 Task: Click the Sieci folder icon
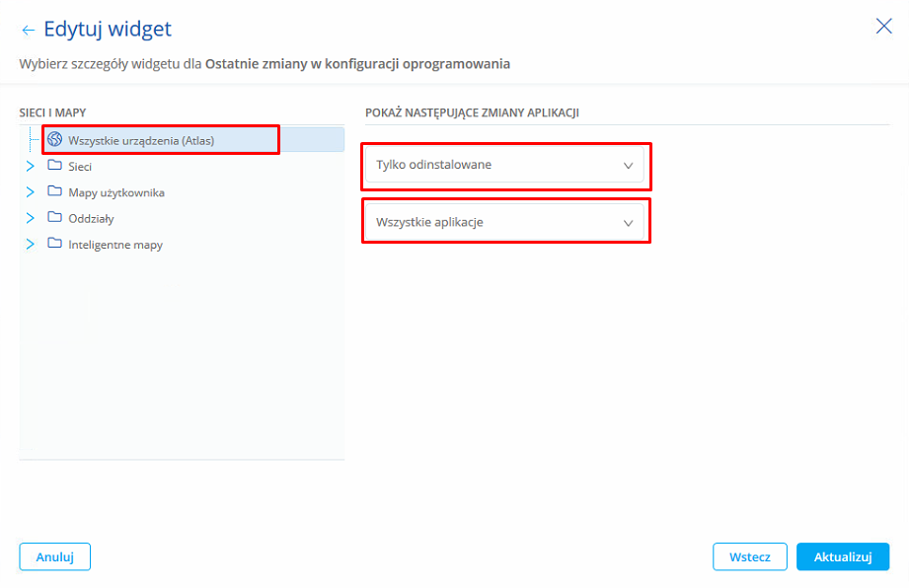point(55,166)
